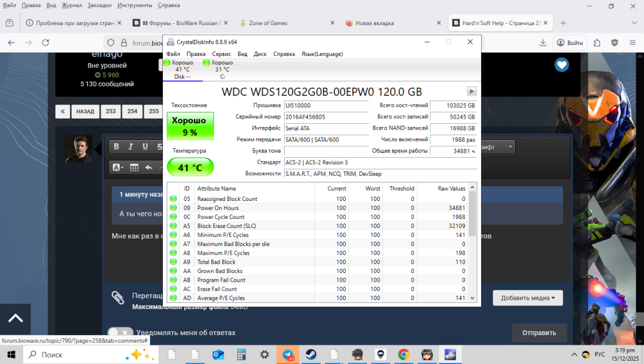The image size is (644, 364).
Task: Insert a table using the editor table icon
Action: click(134, 168)
